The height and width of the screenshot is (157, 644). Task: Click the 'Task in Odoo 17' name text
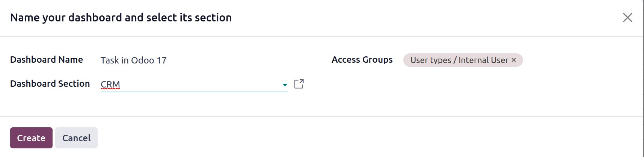tap(133, 60)
